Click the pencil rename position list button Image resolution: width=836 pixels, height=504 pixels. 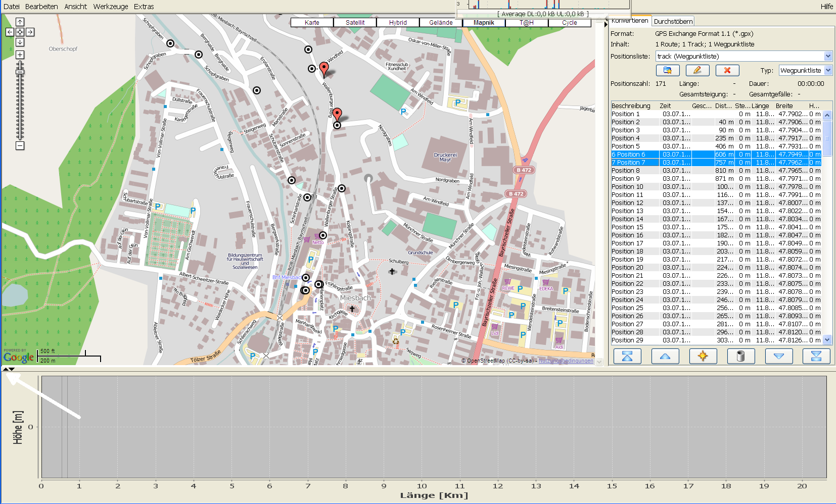698,70
